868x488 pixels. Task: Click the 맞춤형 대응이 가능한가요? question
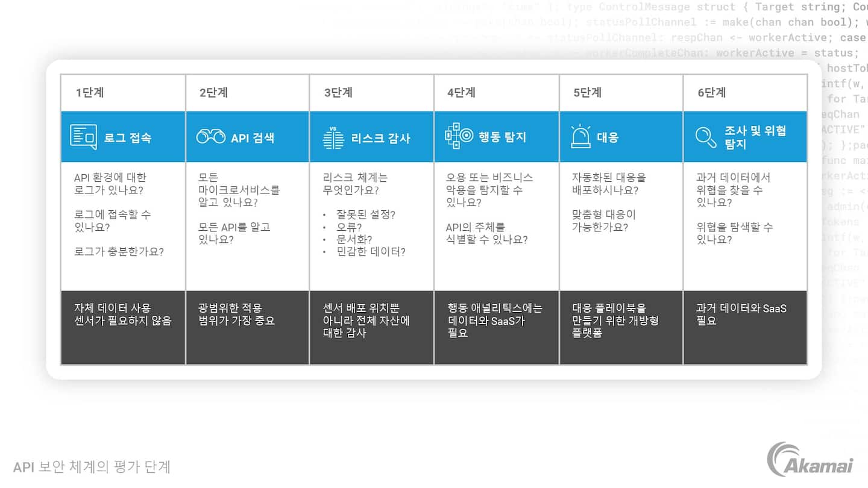click(x=603, y=221)
